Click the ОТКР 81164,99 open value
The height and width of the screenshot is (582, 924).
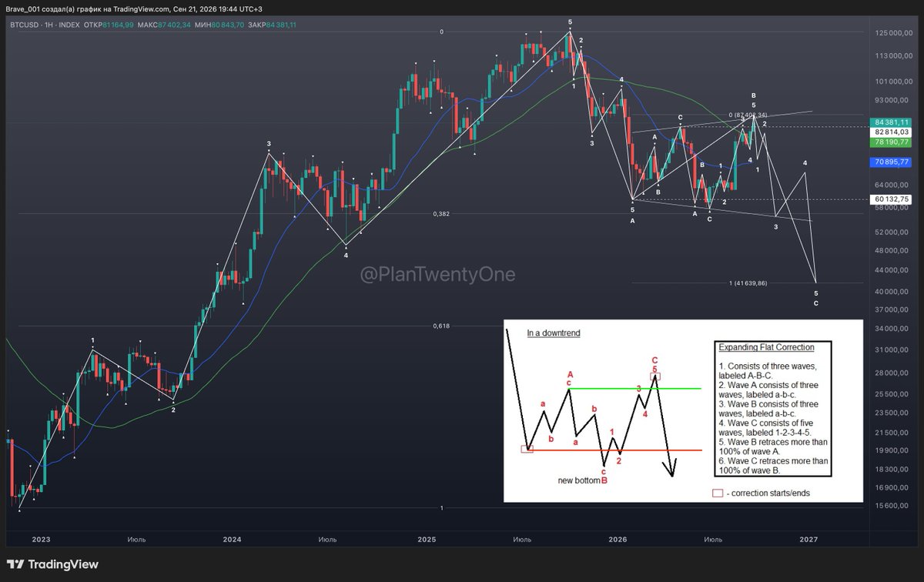pyautogui.click(x=109, y=25)
